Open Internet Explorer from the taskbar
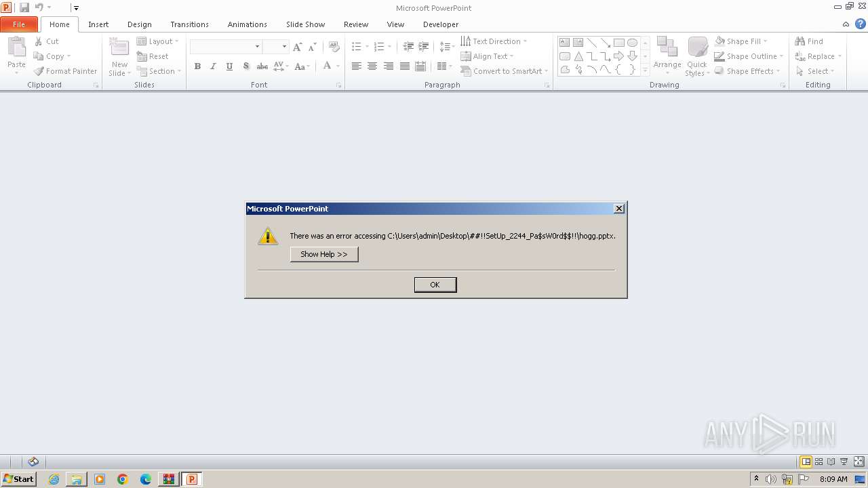The image size is (868, 488). tap(54, 479)
